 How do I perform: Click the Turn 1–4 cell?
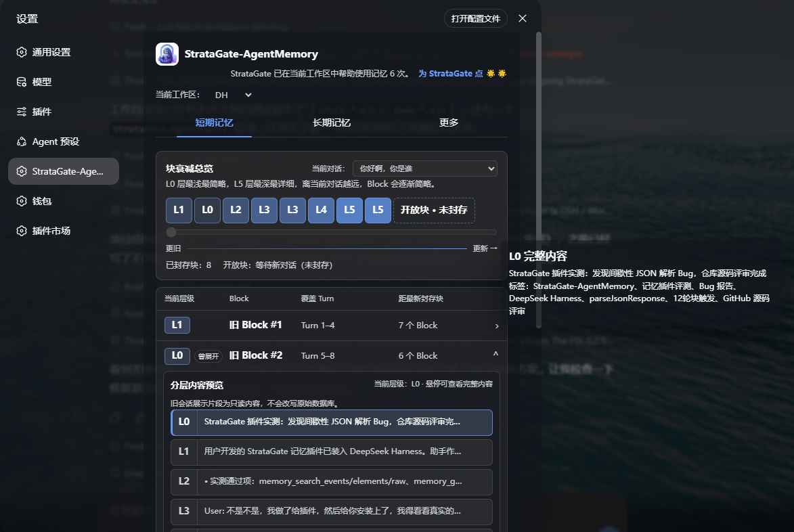coord(318,326)
